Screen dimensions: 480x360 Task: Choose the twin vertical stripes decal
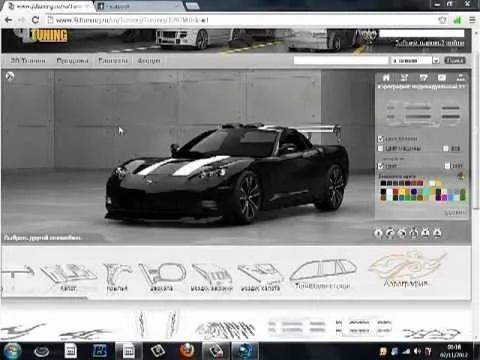(x=157, y=324)
